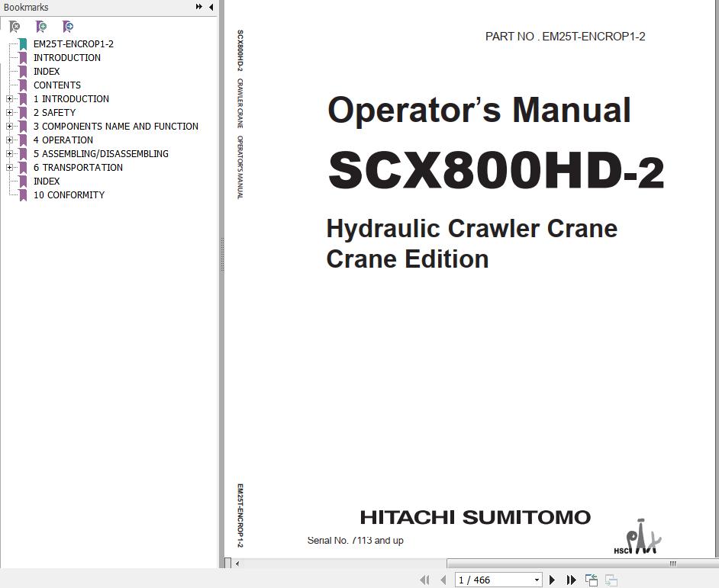
Task: Select the 6 TRANSPORTATION bookmark label
Action: pos(78,168)
